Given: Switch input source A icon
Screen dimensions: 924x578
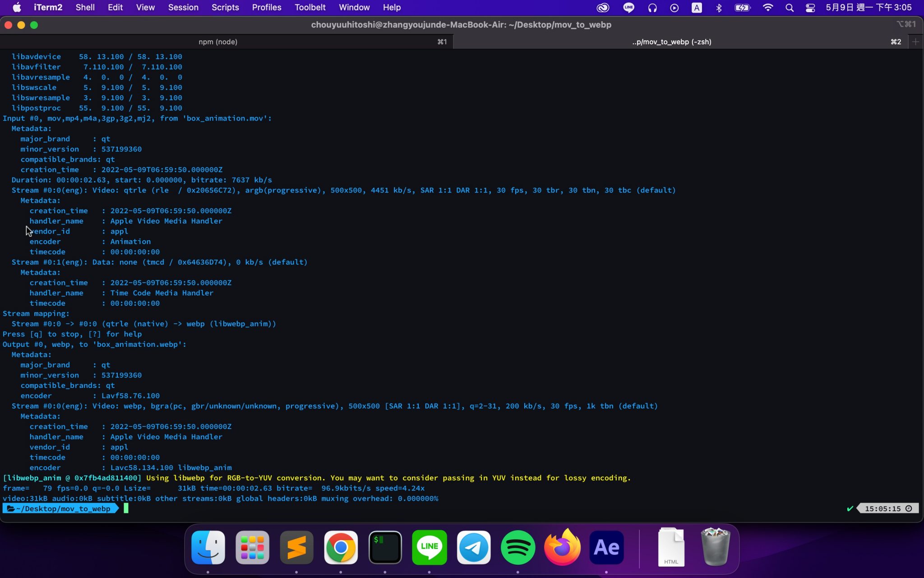Looking at the screenshot, I should click(x=697, y=8).
